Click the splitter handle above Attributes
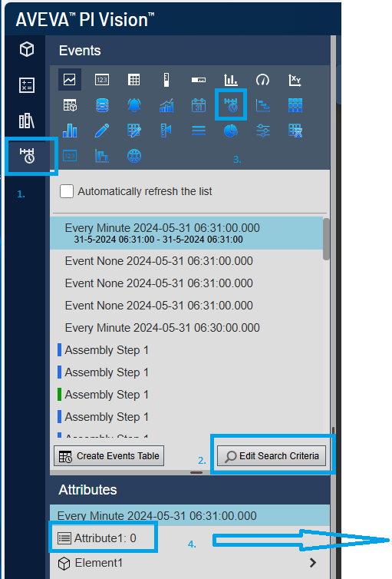 (x=196, y=473)
